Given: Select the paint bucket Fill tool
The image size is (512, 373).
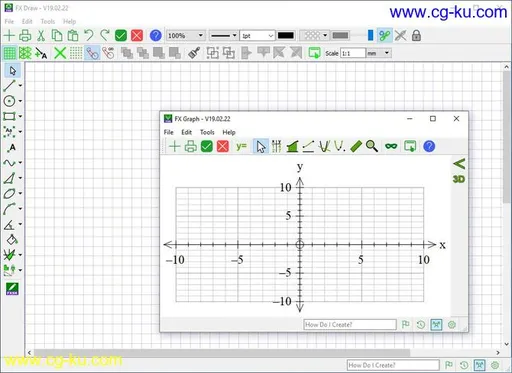Looking at the screenshot, I should [x=12, y=239].
